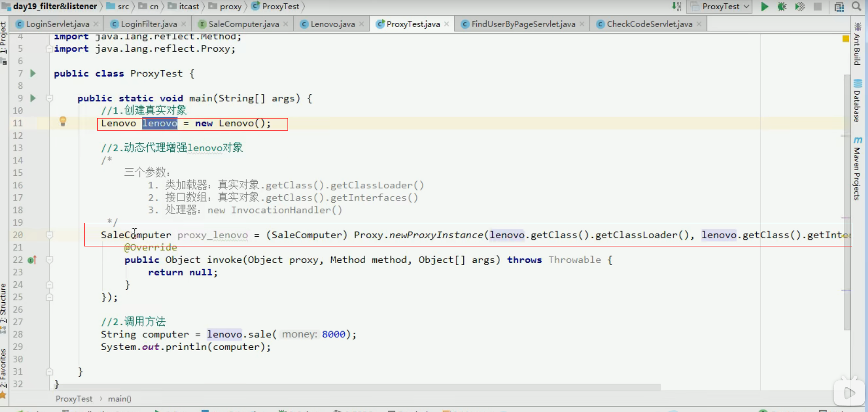Run ProxyTest with the green Run button

[765, 7]
